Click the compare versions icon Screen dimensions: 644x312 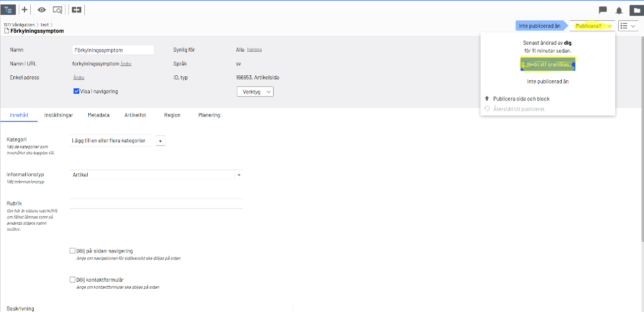[77, 9]
